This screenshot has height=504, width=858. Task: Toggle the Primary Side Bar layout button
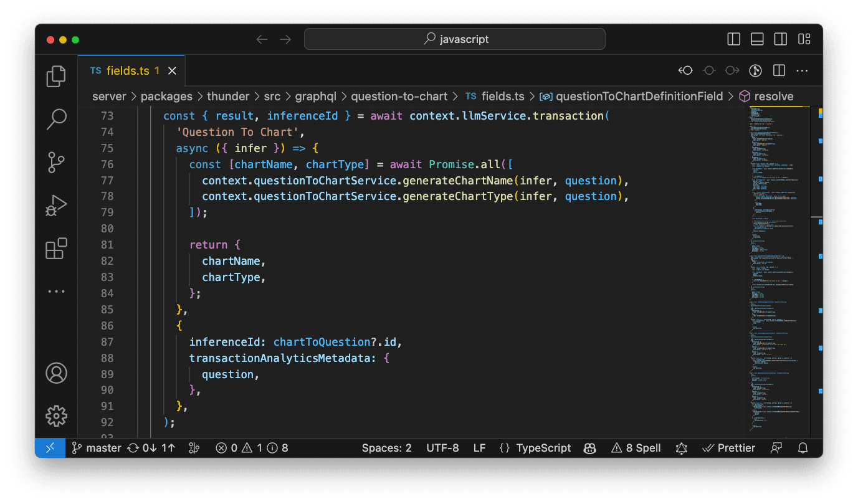coord(733,39)
